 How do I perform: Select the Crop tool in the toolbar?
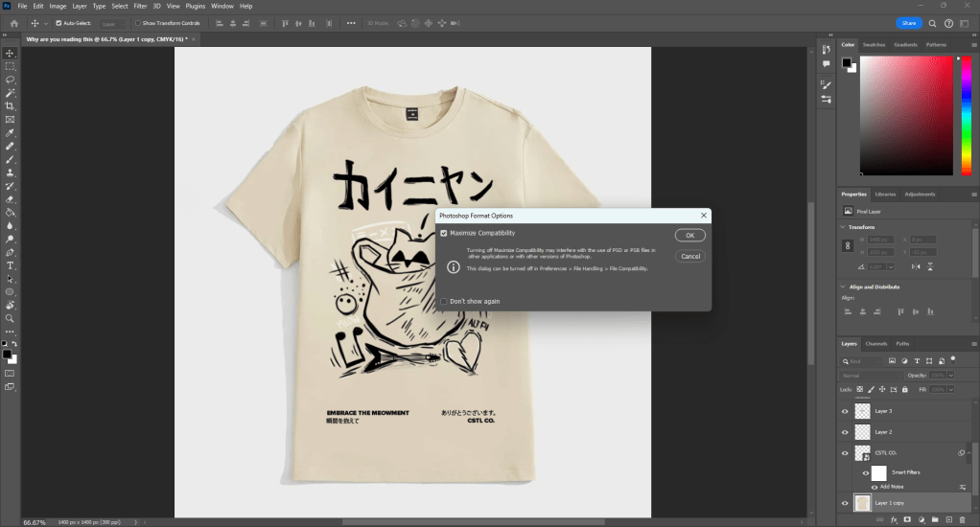pyautogui.click(x=10, y=105)
